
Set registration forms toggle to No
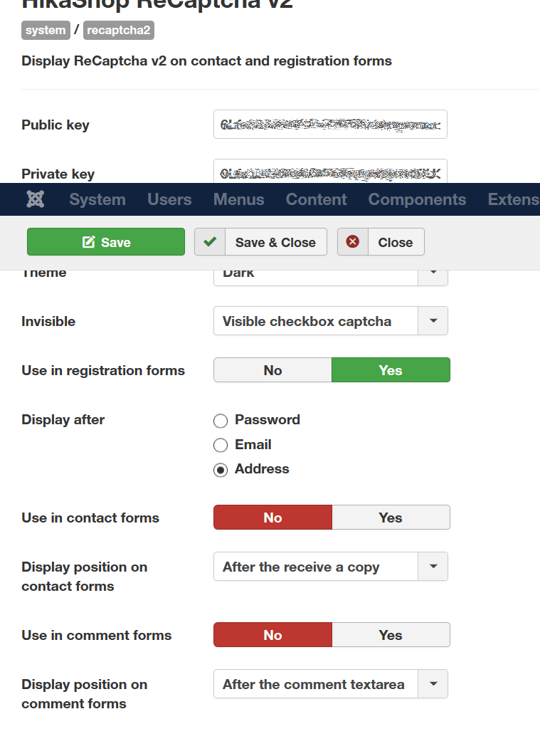pos(272,370)
